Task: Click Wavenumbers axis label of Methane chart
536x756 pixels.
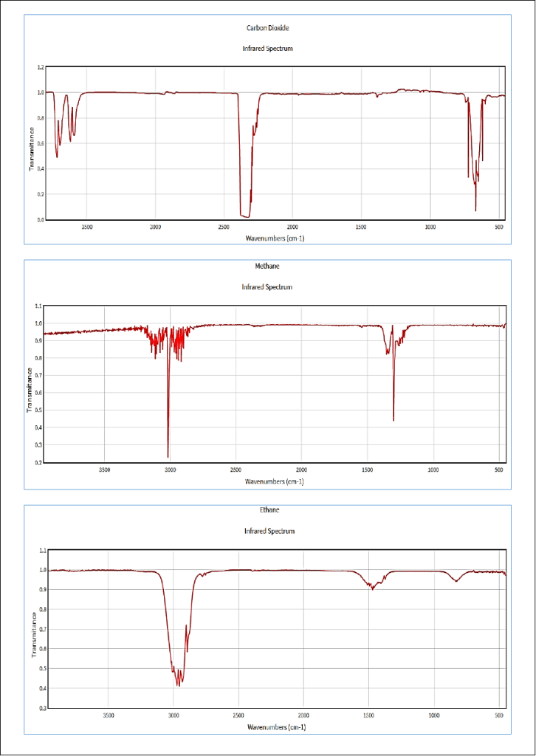Action: click(x=275, y=481)
